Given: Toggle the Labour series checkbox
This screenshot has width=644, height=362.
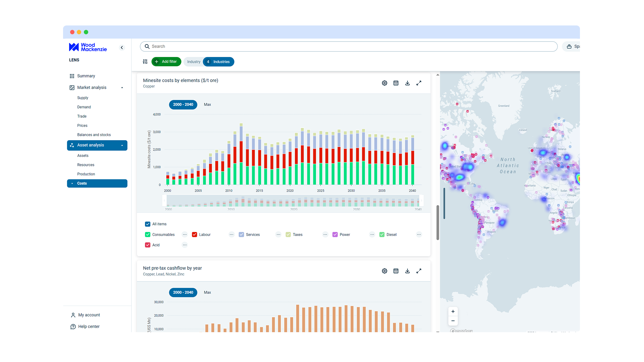Looking at the screenshot, I should click(194, 235).
